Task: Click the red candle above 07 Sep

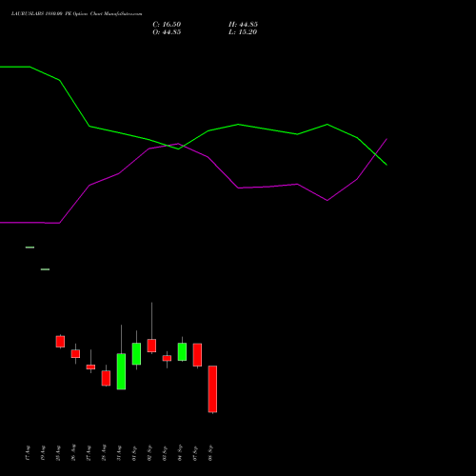Action: point(197,355)
